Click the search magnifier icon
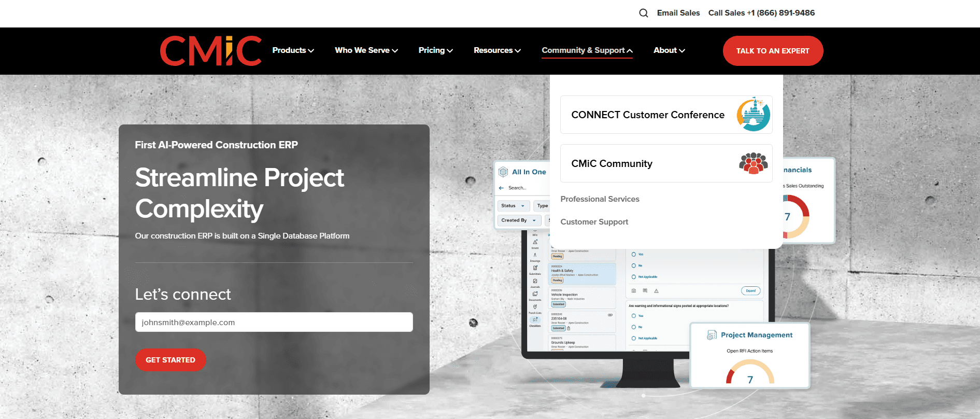 point(643,13)
